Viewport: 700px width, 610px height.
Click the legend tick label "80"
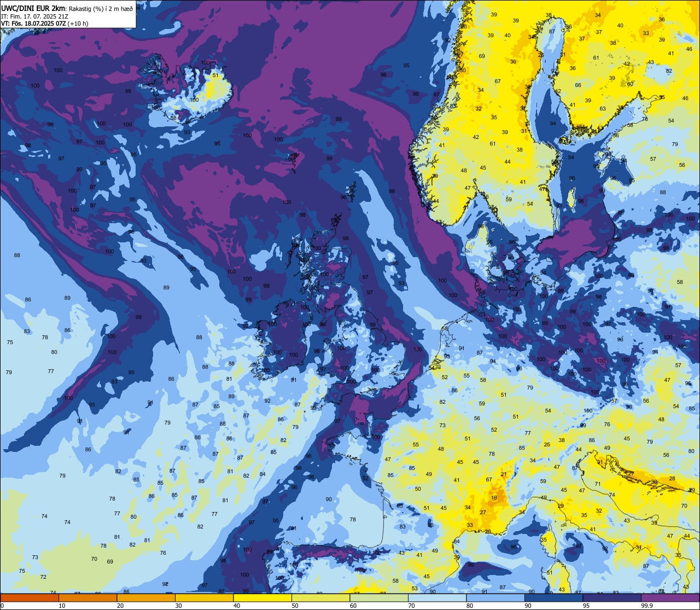470,606
